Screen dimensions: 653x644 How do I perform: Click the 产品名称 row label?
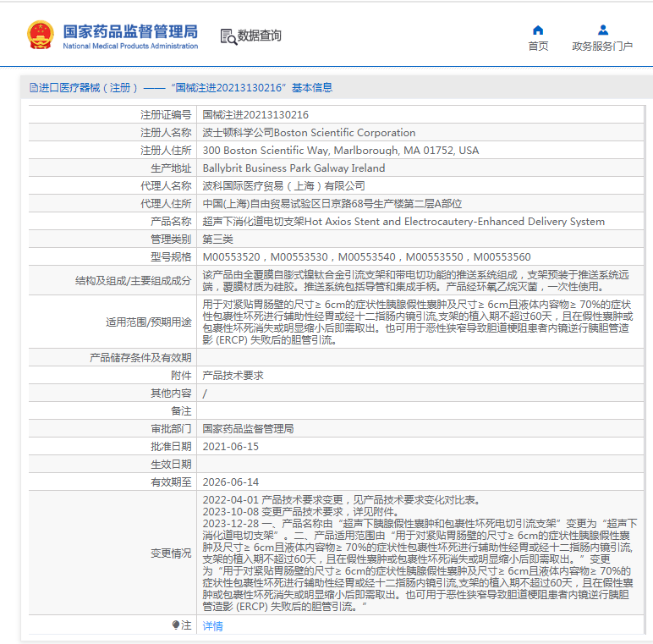pos(171,221)
